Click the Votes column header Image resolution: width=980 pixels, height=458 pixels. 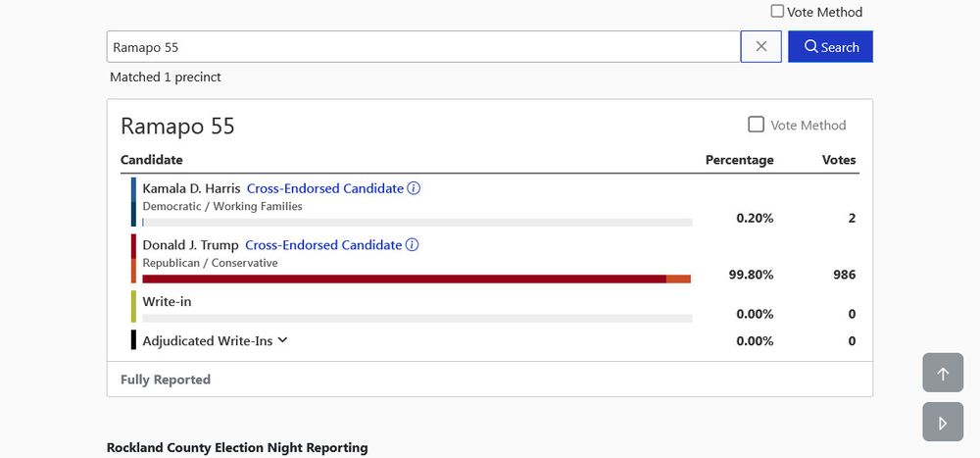tap(839, 160)
